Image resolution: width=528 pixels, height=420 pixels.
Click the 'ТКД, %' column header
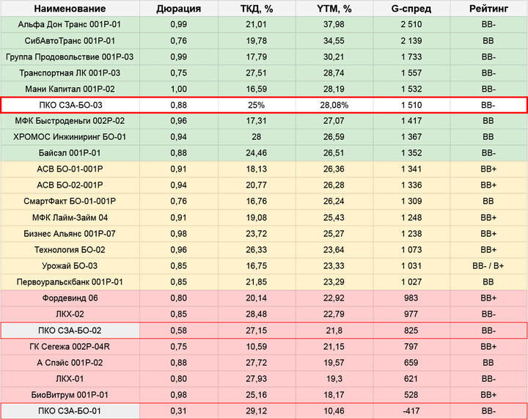point(257,8)
